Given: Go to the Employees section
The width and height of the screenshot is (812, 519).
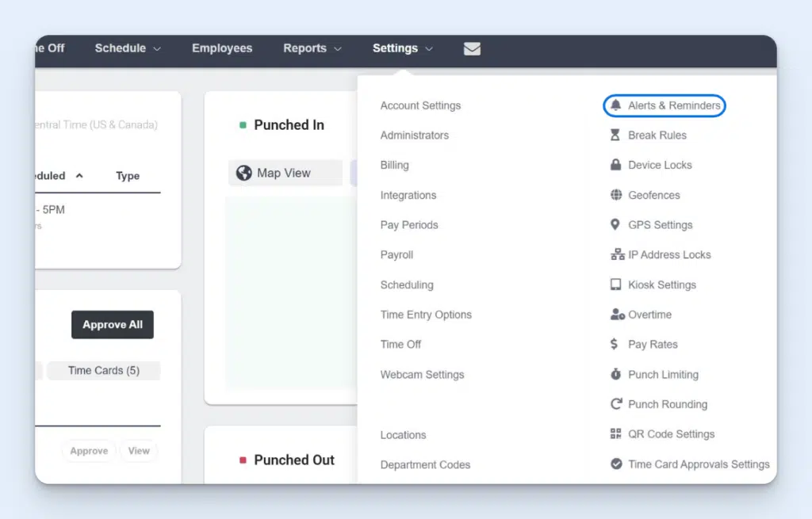Looking at the screenshot, I should 222,48.
